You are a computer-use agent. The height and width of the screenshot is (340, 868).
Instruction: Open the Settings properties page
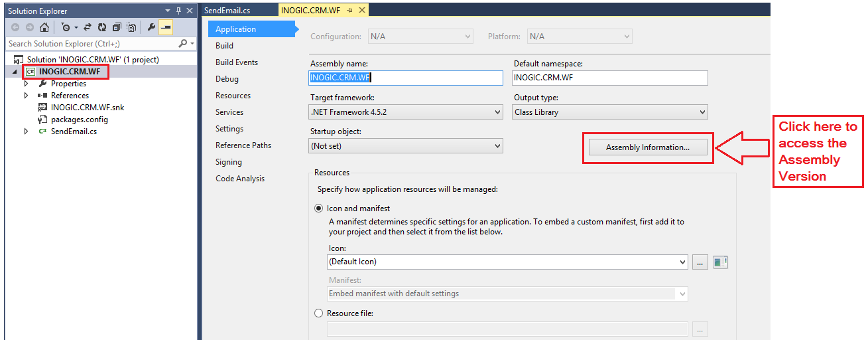pos(229,129)
